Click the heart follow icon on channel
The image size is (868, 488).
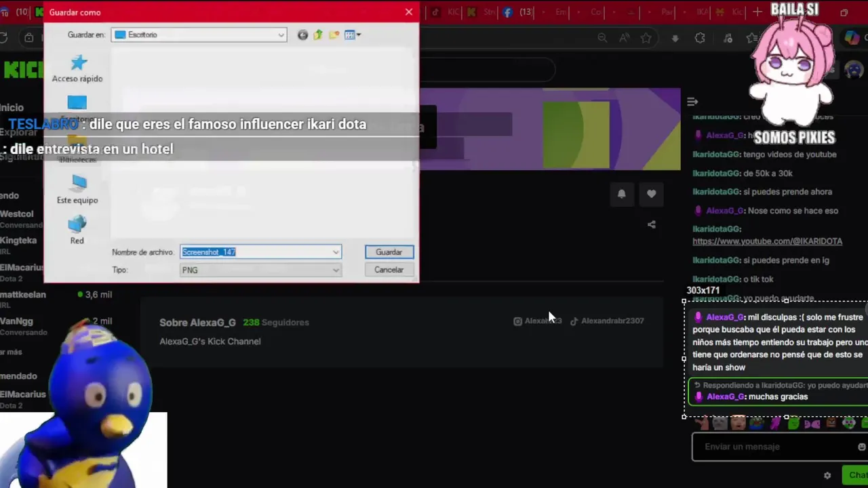pyautogui.click(x=651, y=194)
